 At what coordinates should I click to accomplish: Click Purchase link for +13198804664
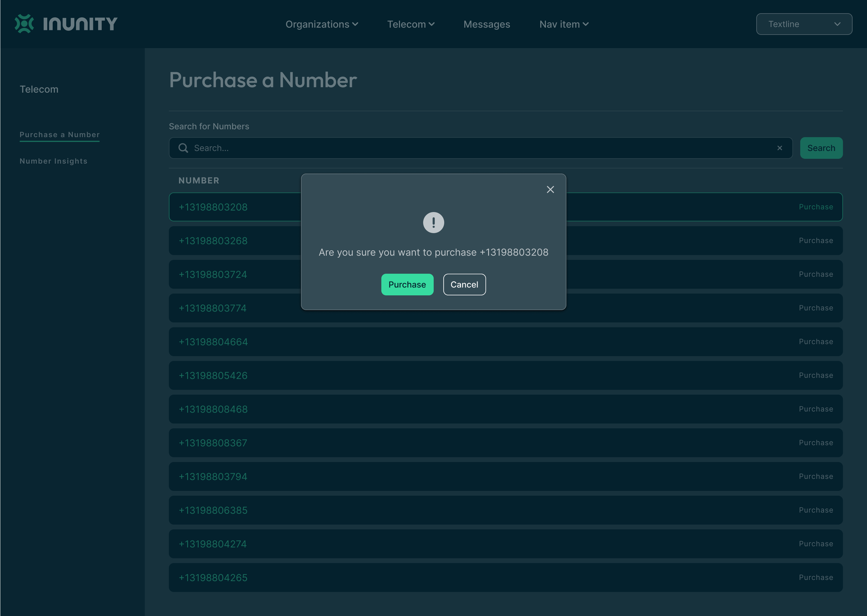tap(816, 342)
